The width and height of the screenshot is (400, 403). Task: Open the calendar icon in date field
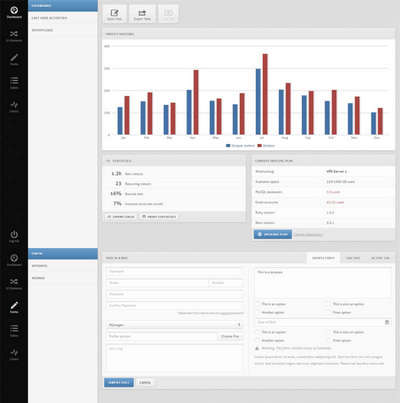point(387,322)
